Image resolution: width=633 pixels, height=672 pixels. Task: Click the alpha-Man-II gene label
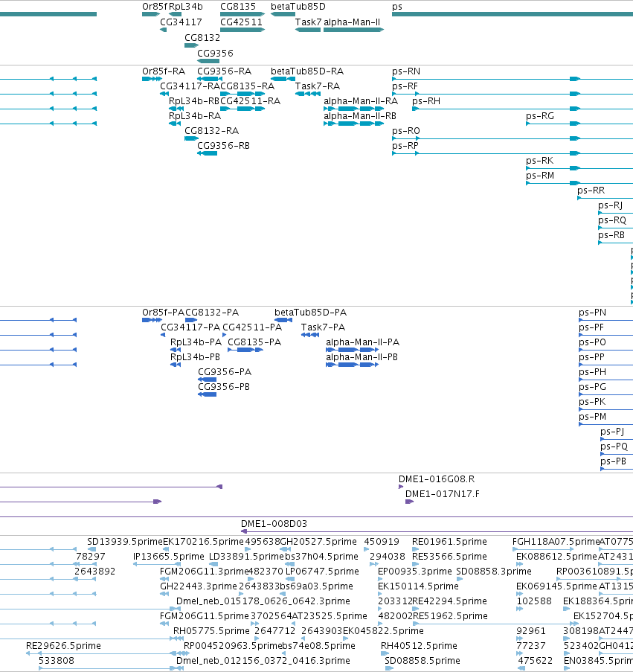point(352,22)
